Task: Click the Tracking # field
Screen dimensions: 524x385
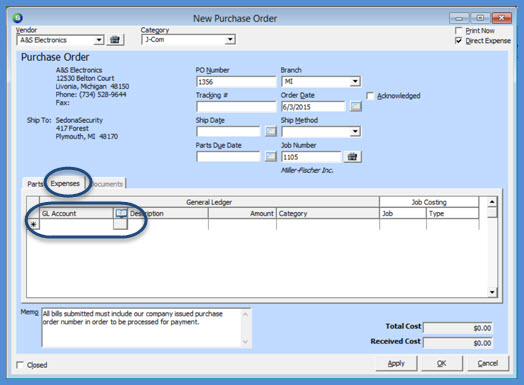Action: click(236, 107)
